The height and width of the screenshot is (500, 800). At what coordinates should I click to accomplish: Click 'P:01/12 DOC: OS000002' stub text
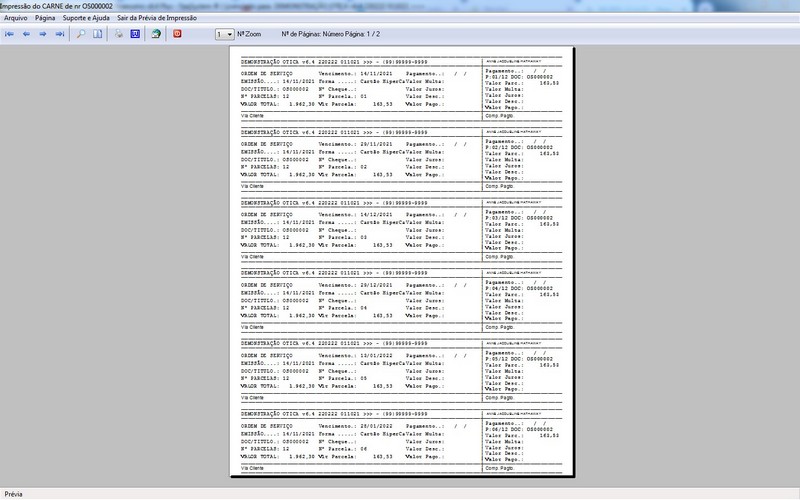coord(519,77)
